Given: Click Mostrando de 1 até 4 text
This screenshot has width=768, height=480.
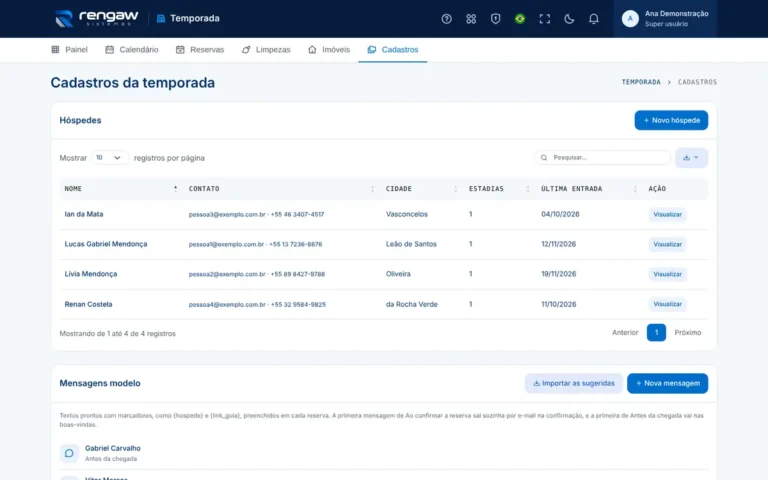Looking at the screenshot, I should click(x=118, y=334).
